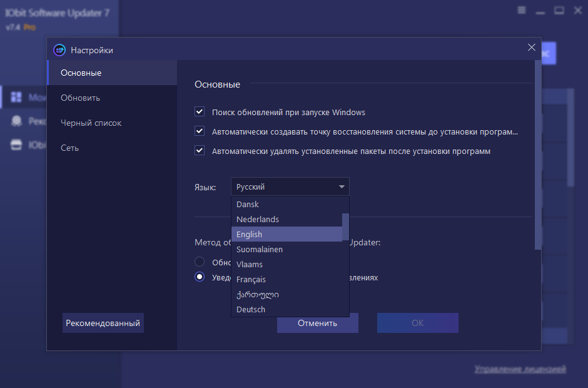Click the language list scrollbar thumb

[346, 227]
